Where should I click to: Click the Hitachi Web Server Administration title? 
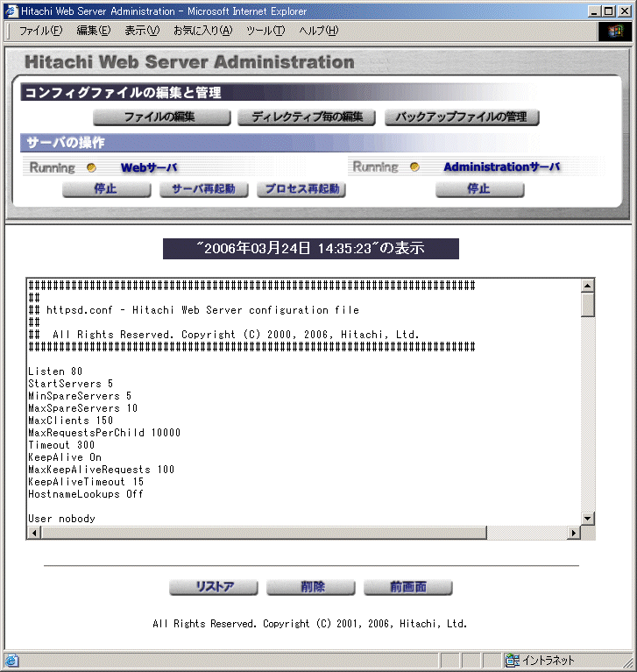click(189, 62)
